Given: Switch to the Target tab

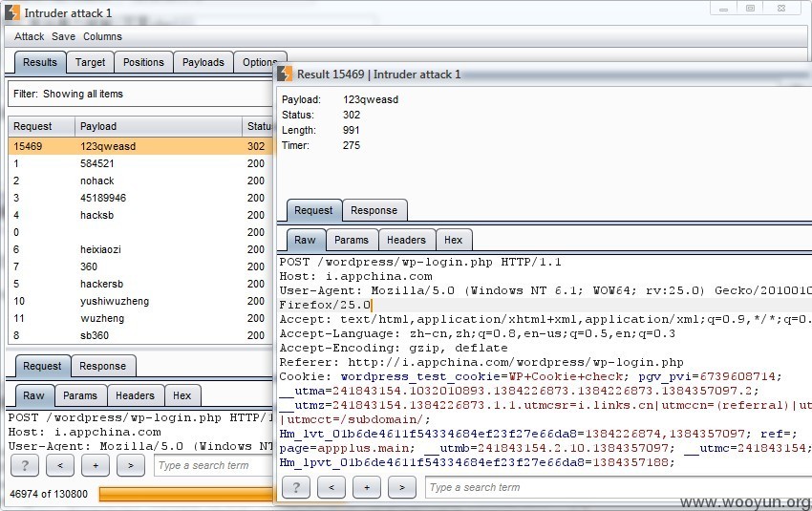Looking at the screenshot, I should tap(90, 62).
